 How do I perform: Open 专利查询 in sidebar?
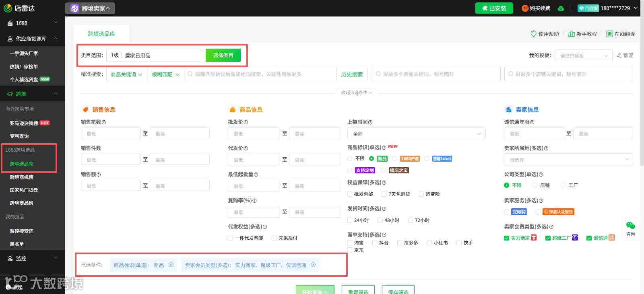pos(19,136)
